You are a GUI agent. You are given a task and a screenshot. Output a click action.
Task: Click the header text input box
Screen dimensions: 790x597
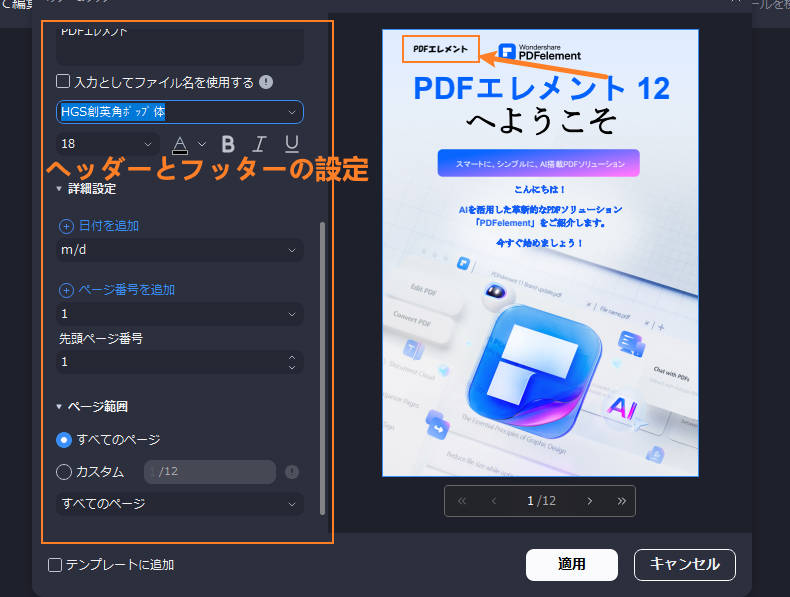tap(180, 45)
